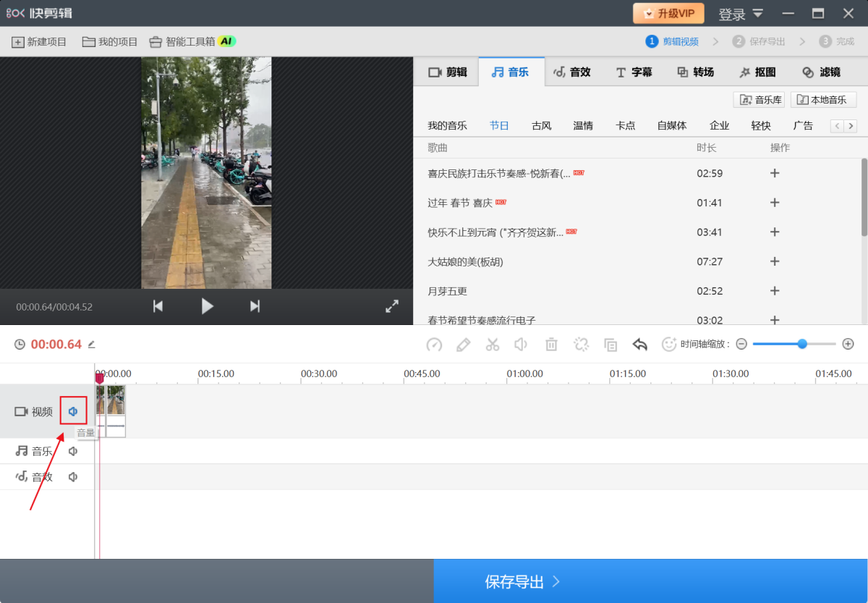The width and height of the screenshot is (868, 603).
Task: Open the 滤镜 tab
Action: [822, 72]
